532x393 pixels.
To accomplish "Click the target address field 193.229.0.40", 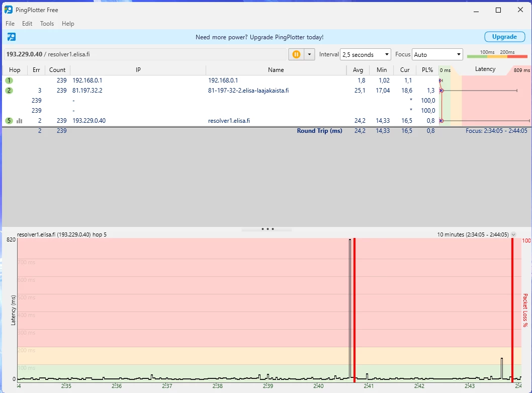I will coord(145,54).
